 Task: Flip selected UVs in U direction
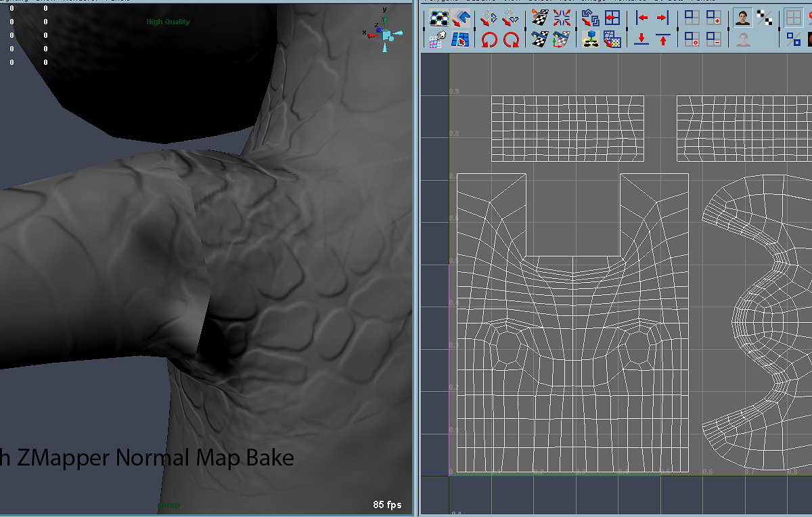click(489, 18)
